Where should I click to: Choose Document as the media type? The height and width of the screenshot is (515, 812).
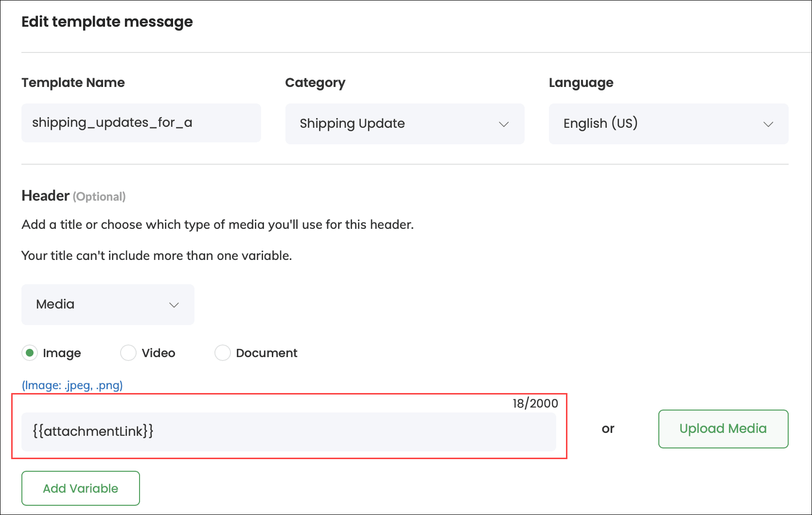[x=222, y=353]
